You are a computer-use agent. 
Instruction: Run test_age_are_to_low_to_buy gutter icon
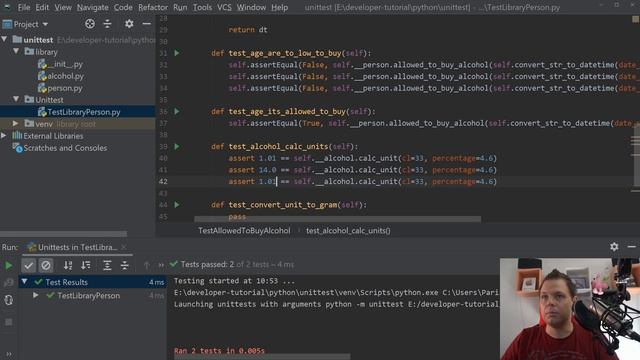[x=177, y=53]
